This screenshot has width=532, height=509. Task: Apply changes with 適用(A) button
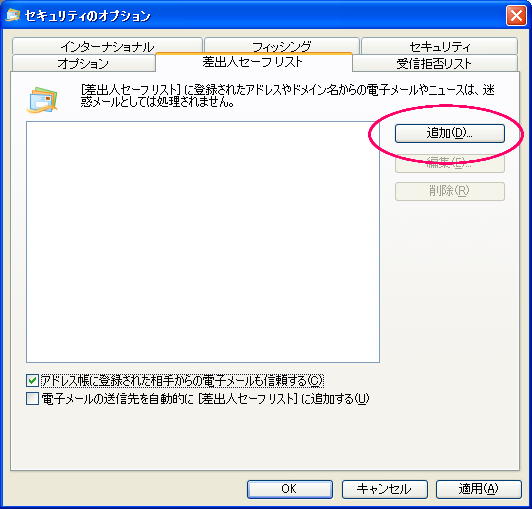tap(478, 489)
